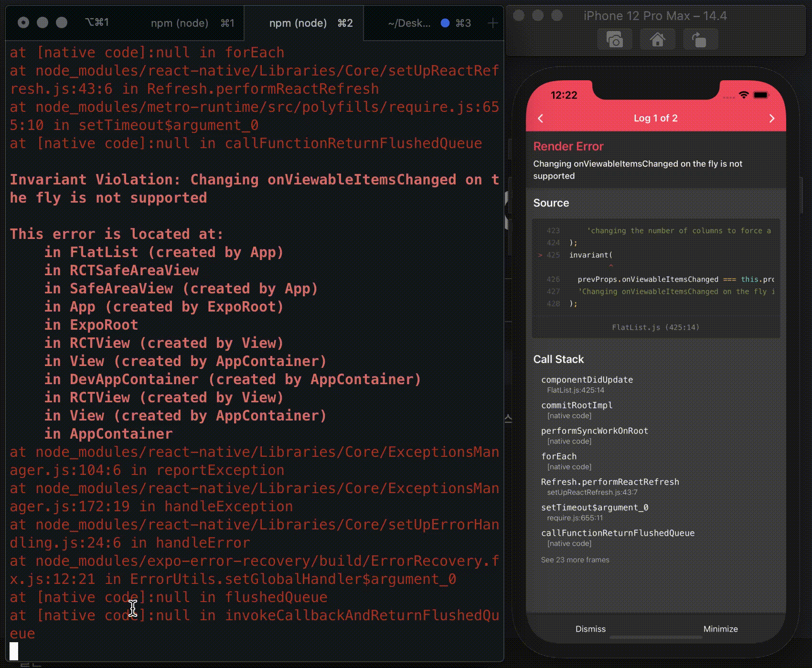
Task: Click terminal line 'in AppContainer'
Action: click(108, 434)
